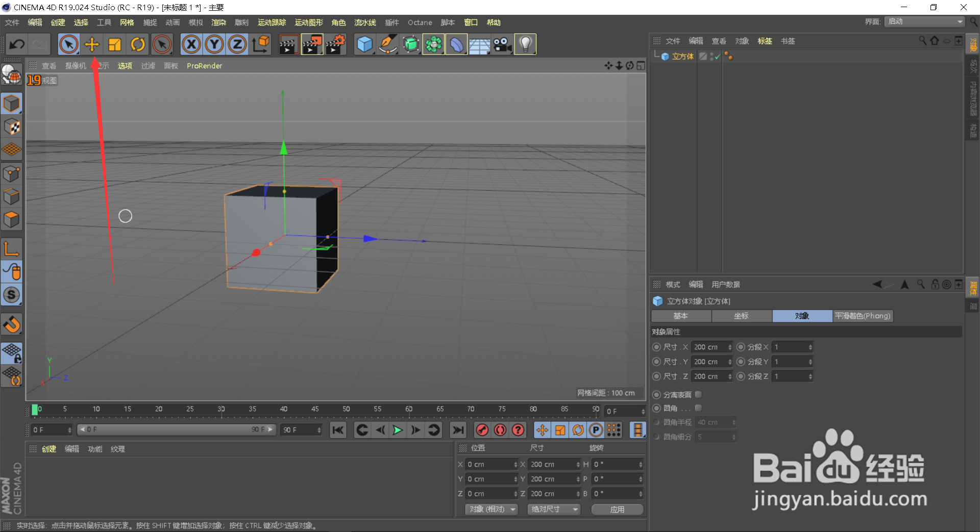This screenshot has width=980, height=532.
Task: Toggle the Y axis lock
Action: [214, 44]
